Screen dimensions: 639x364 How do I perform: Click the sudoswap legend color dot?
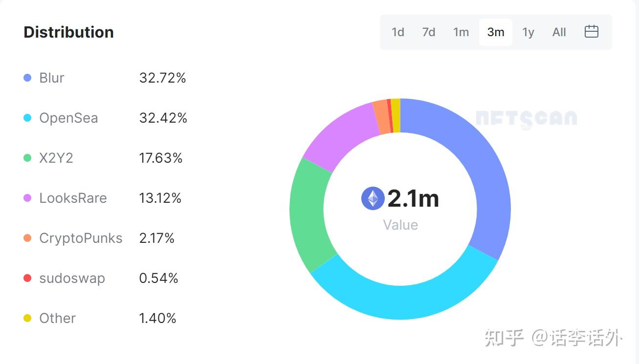27,278
